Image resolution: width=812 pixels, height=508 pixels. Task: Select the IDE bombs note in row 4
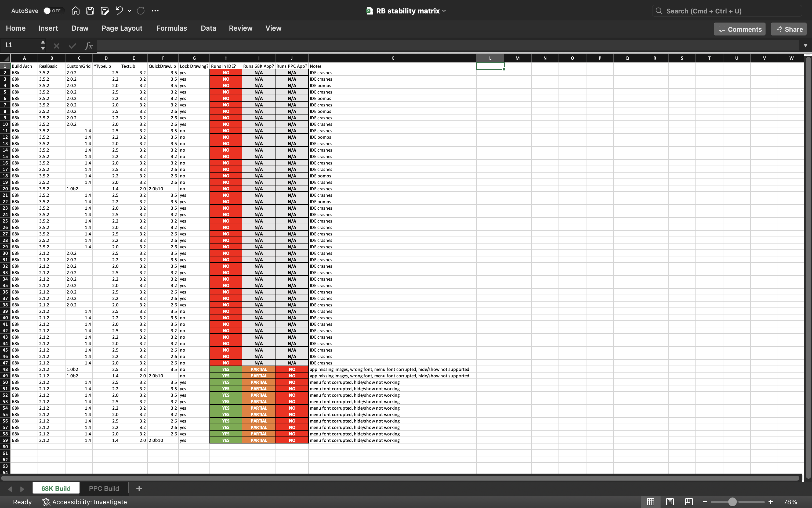[392, 85]
